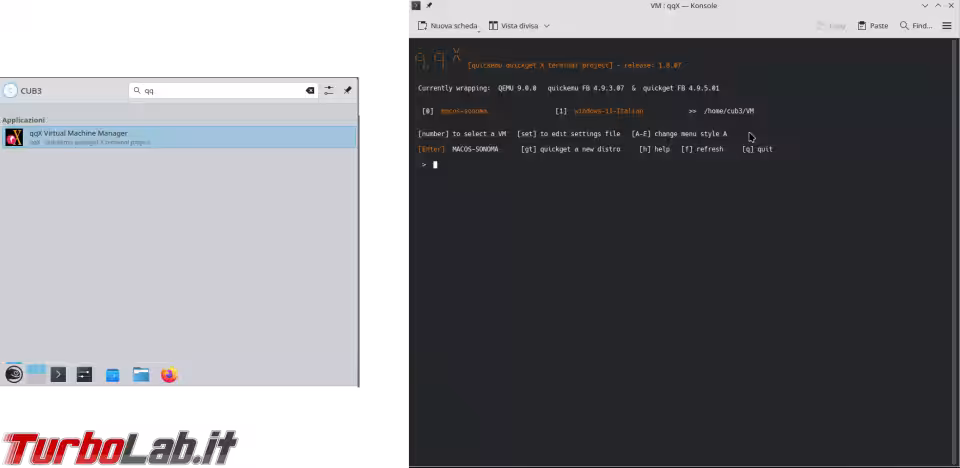Select qqX Virtual Machine Manager result
This screenshot has height=468, width=960.
coord(179,137)
